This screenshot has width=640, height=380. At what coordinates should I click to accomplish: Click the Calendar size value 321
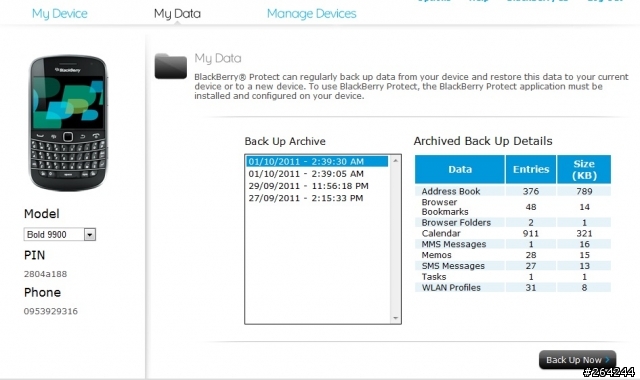pyautogui.click(x=584, y=233)
